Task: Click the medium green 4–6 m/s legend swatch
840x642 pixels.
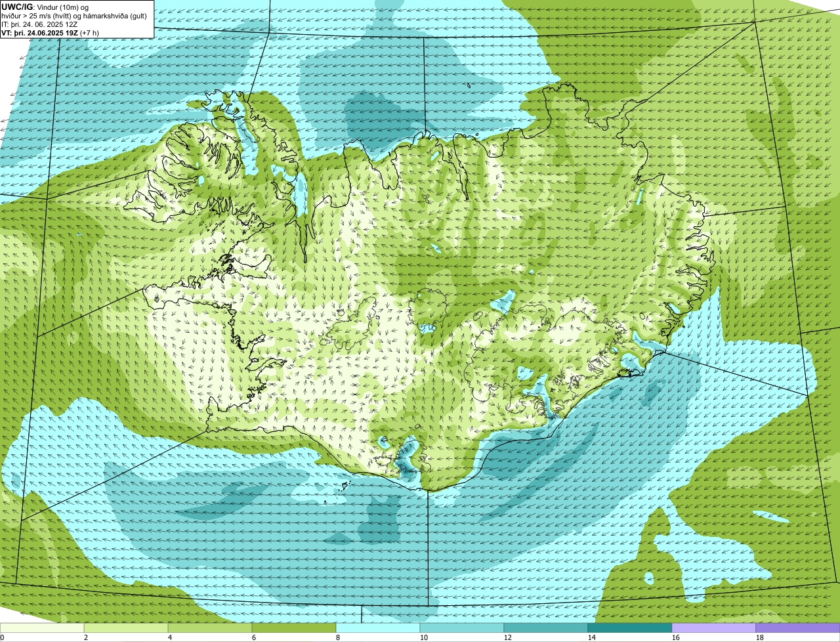Action: tap(210, 628)
